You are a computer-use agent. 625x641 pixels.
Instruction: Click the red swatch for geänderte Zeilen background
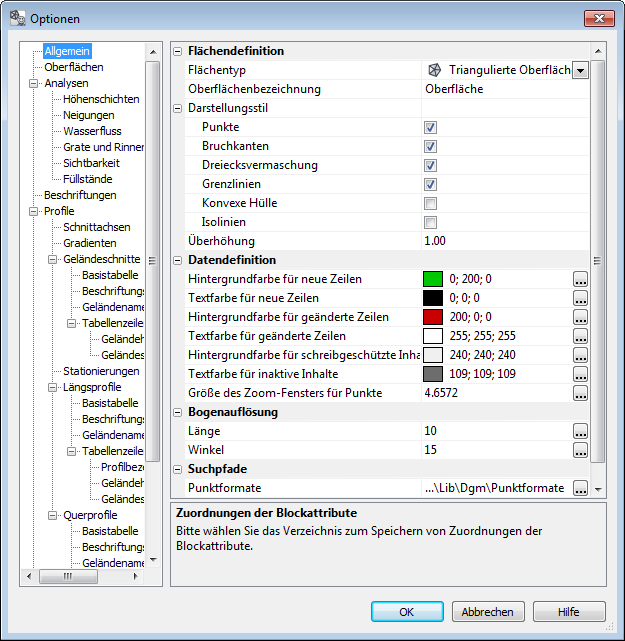point(432,317)
